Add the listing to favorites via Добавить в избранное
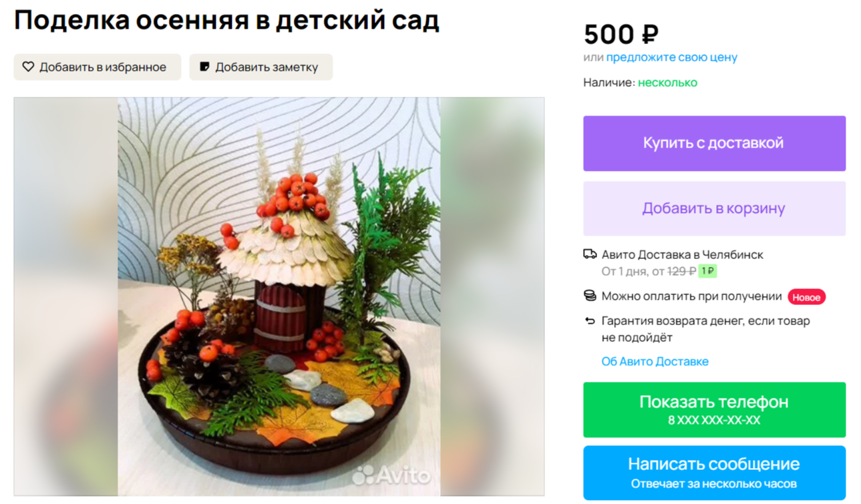Viewport: 861px width, 504px height. pyautogui.click(x=98, y=67)
